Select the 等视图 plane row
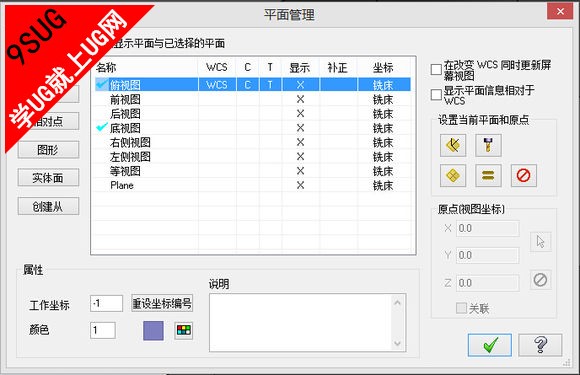Screen dimensions: 580x375 (253, 171)
